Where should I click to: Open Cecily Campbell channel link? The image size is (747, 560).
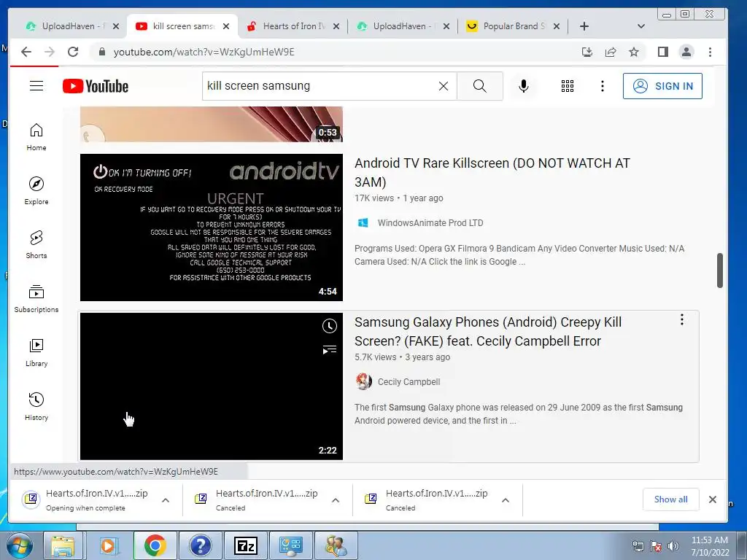[409, 382]
